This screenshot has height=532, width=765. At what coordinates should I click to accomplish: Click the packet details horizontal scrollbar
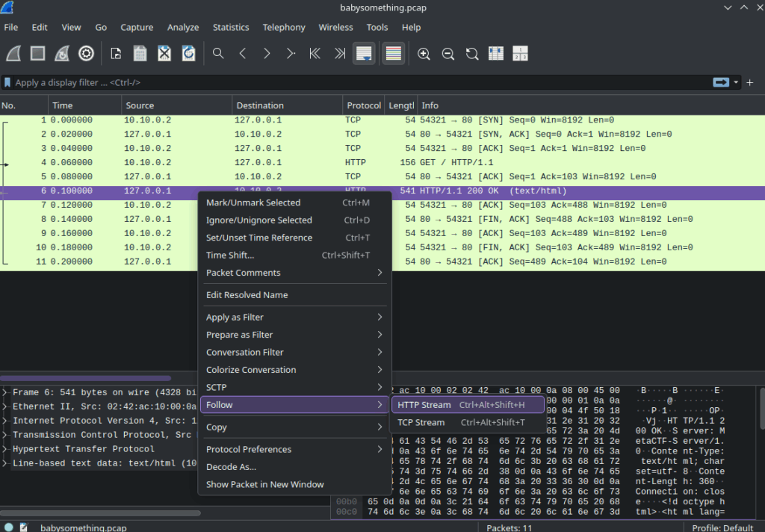point(100,513)
